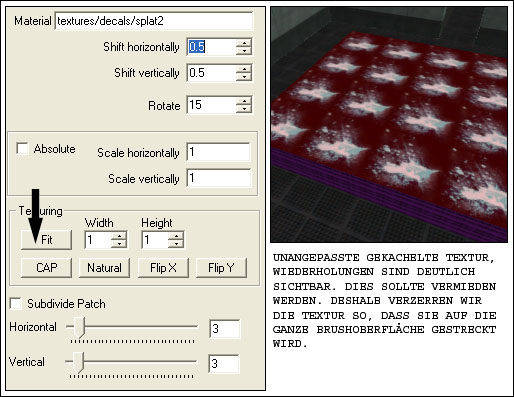The height and width of the screenshot is (397, 514).
Task: Click the Fit button
Action: (46, 240)
